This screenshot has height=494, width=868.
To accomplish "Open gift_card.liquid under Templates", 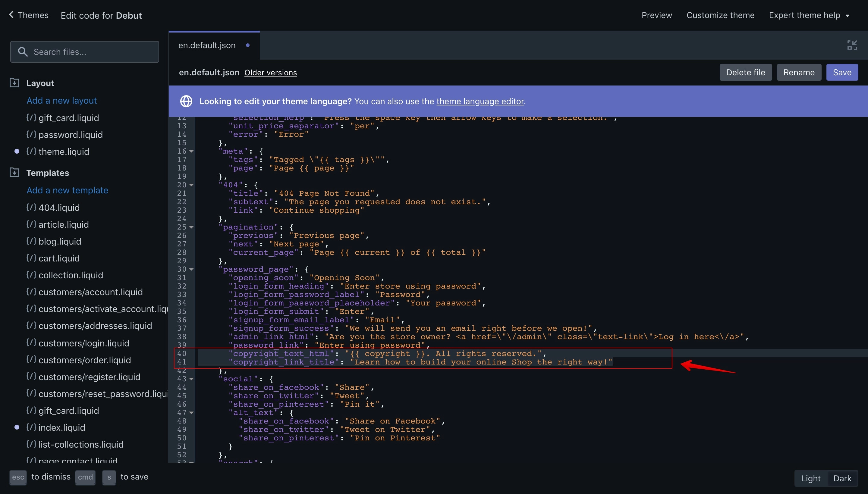I will pyautogui.click(x=69, y=411).
